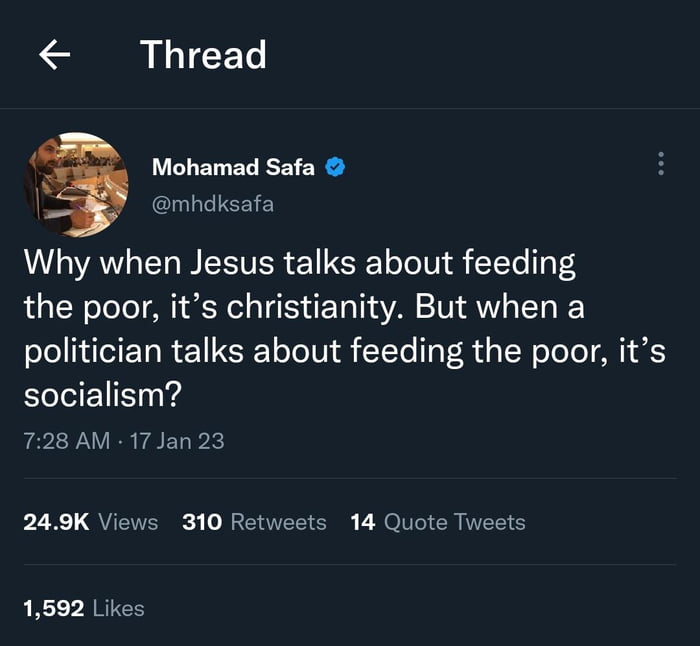Click the word "christianity" in the tweet
This screenshot has height=646, width=700.
pyautogui.click(x=312, y=307)
